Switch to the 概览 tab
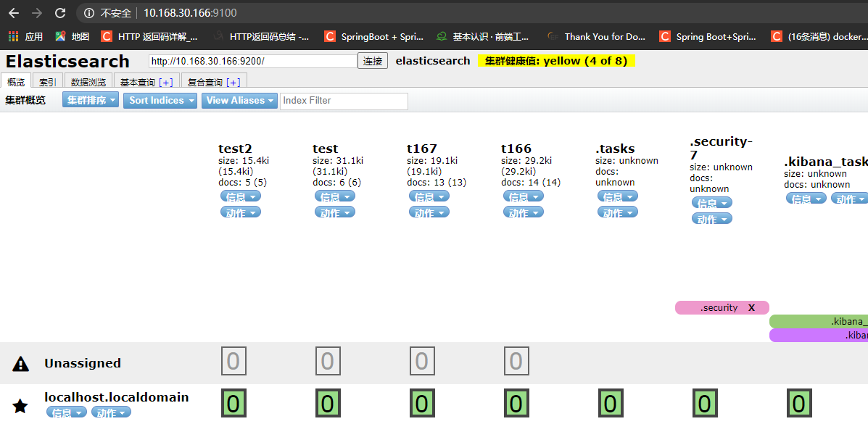The height and width of the screenshot is (424, 868). (16, 82)
